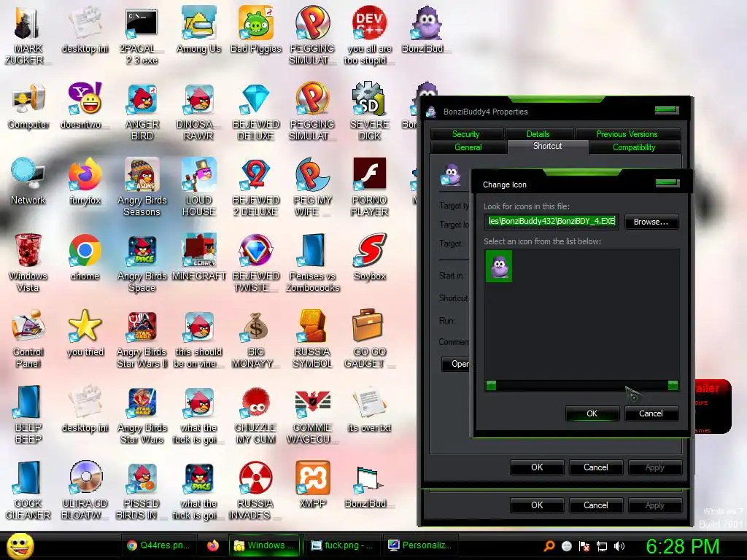Click the volume speaker tray icon
This screenshot has width=747, height=560.
point(619,546)
